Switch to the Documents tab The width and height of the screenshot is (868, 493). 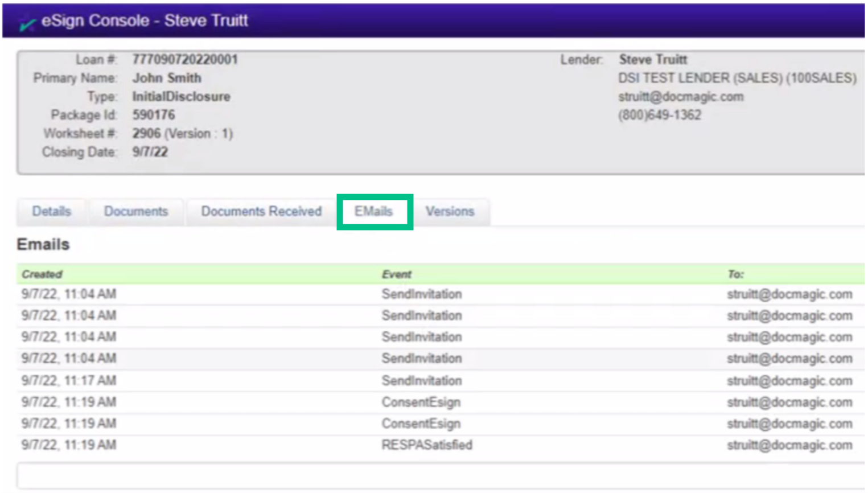click(x=136, y=211)
